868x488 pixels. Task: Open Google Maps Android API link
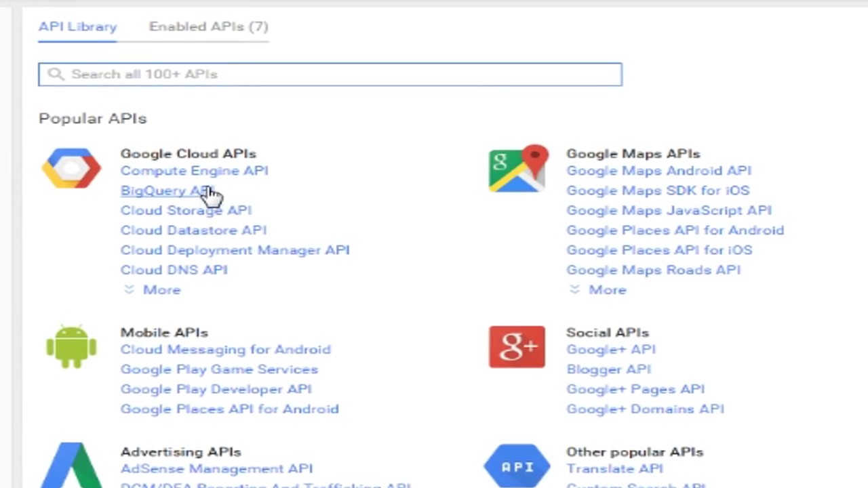tap(659, 171)
